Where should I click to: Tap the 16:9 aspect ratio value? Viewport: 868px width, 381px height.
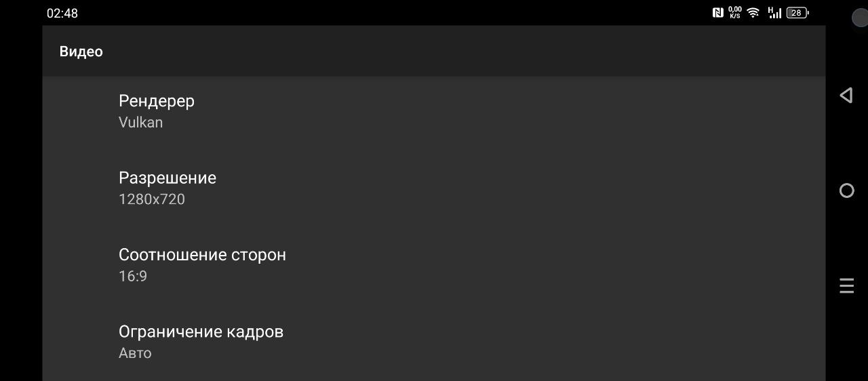click(x=133, y=277)
